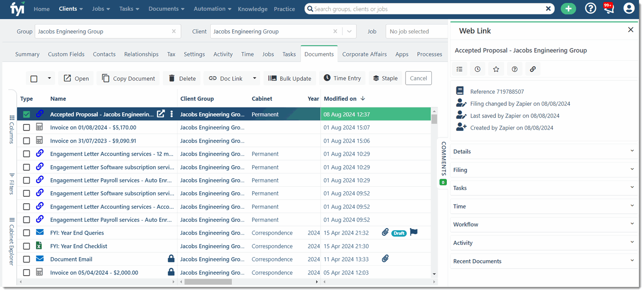Screen dimensions: 644x292
Task: Copy the web link using the link icon
Action: (533, 69)
